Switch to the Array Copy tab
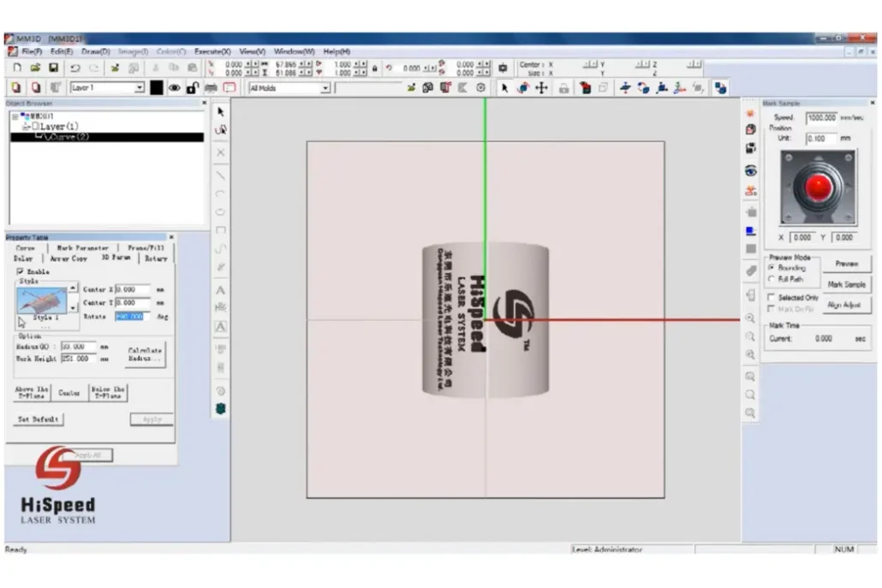This screenshot has height=588, width=882. coord(69,258)
